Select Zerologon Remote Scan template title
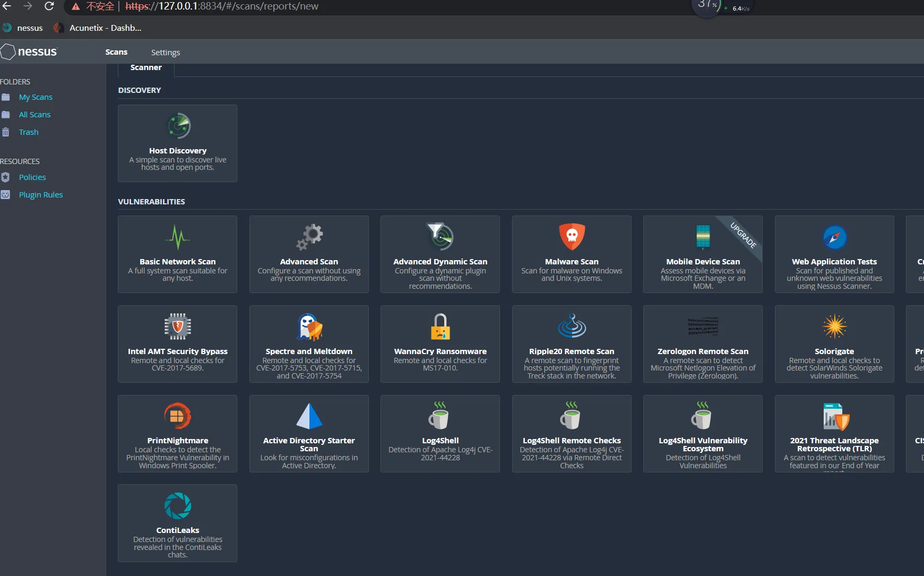Image resolution: width=924 pixels, height=576 pixels. [703, 351]
